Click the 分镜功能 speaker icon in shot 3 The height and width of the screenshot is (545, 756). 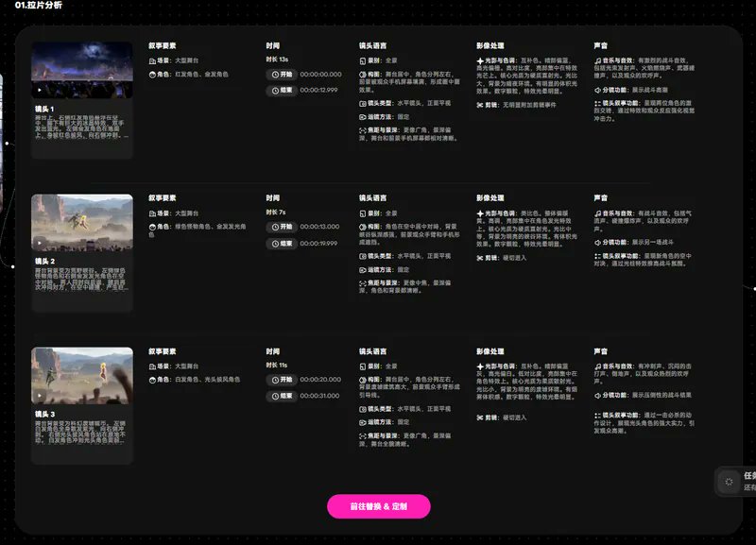click(598, 395)
